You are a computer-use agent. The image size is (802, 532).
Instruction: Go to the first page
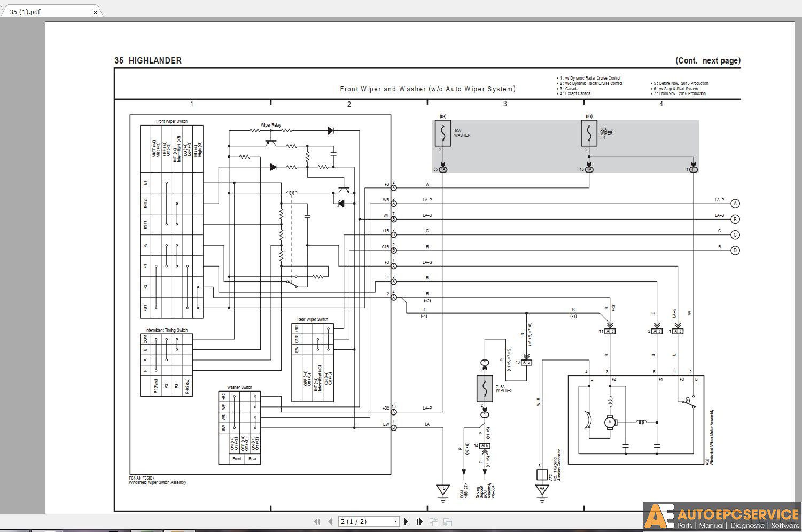[x=317, y=521]
